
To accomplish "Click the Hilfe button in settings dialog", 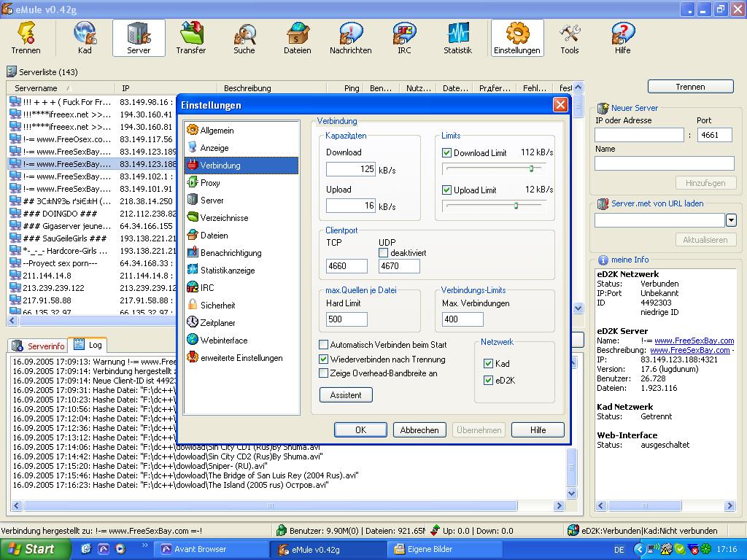I will click(538, 430).
